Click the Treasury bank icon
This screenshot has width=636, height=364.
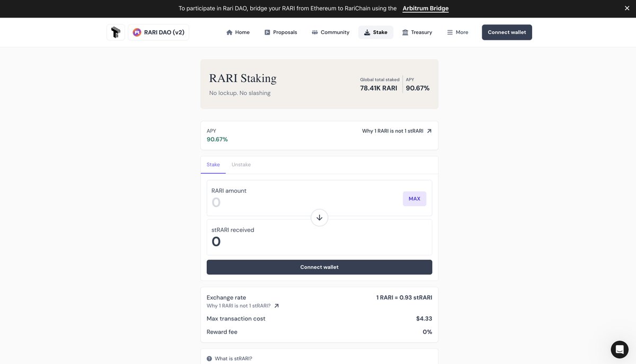(x=405, y=32)
